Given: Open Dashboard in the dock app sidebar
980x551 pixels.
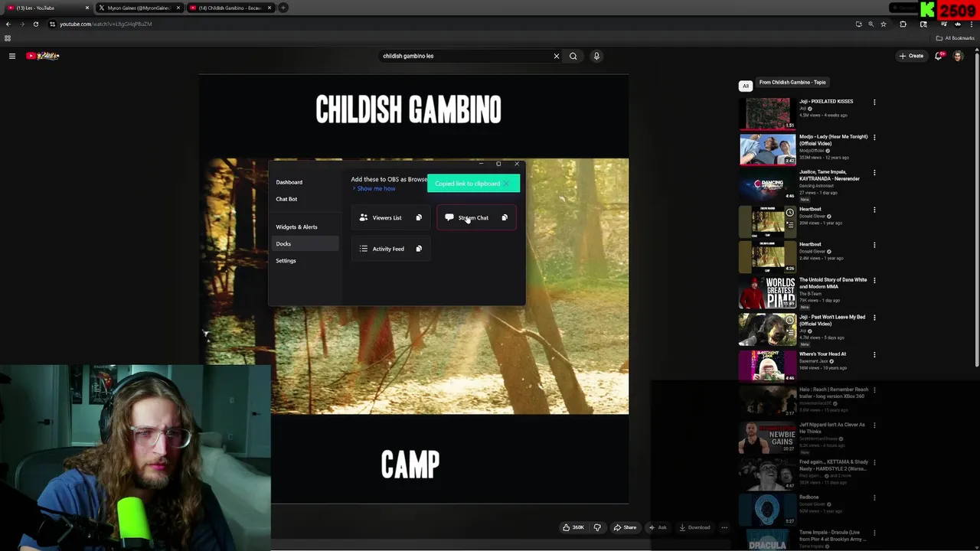Looking at the screenshot, I should click(x=289, y=182).
